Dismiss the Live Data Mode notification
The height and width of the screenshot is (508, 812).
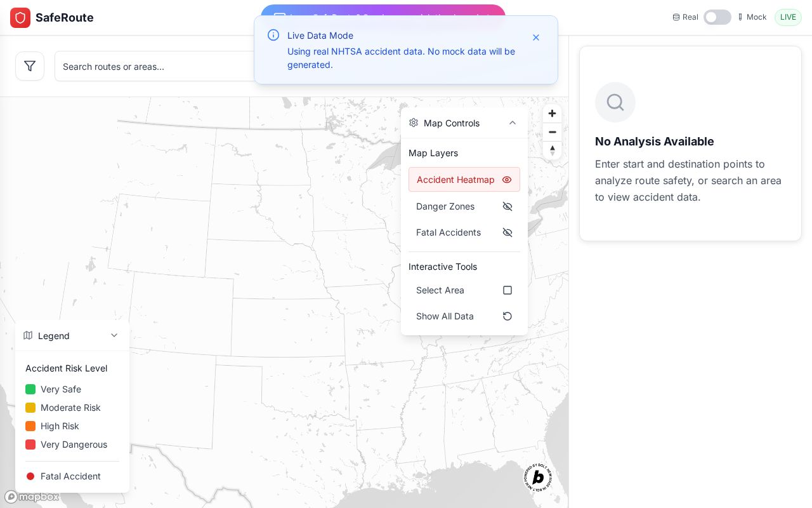[536, 37]
